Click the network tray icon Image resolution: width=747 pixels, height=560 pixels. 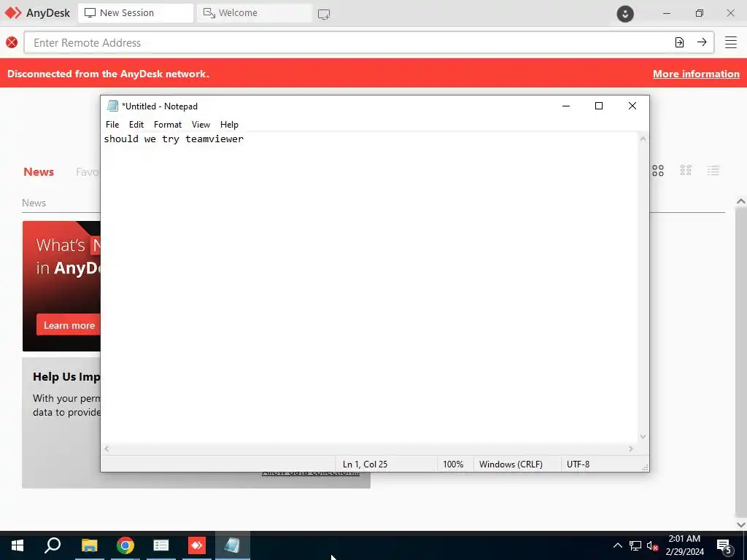pos(635,545)
